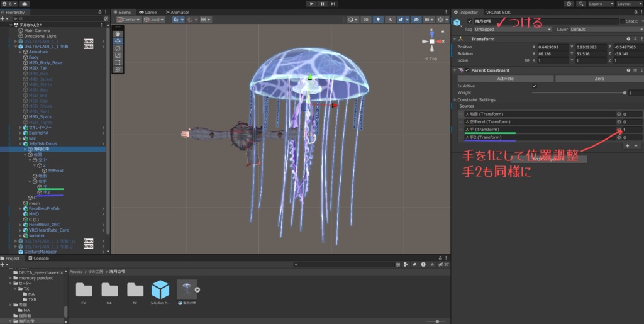Open the undo history icon

pyautogui.click(x=569, y=4)
